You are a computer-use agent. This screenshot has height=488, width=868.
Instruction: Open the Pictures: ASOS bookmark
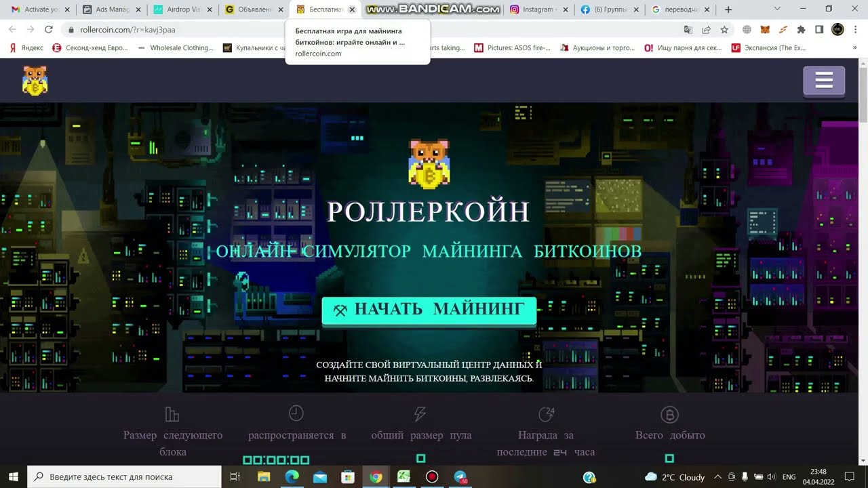tap(512, 48)
